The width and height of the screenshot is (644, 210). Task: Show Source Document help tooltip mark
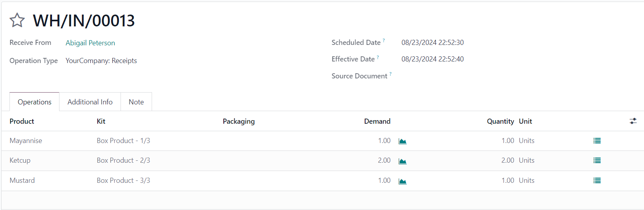[390, 74]
